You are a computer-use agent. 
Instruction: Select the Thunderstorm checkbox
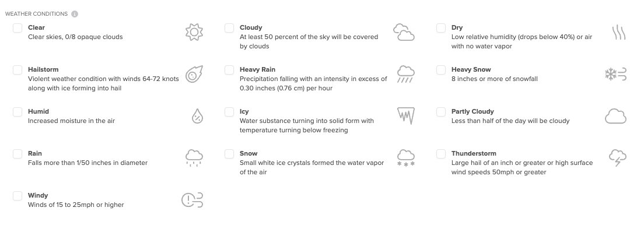pyautogui.click(x=440, y=153)
